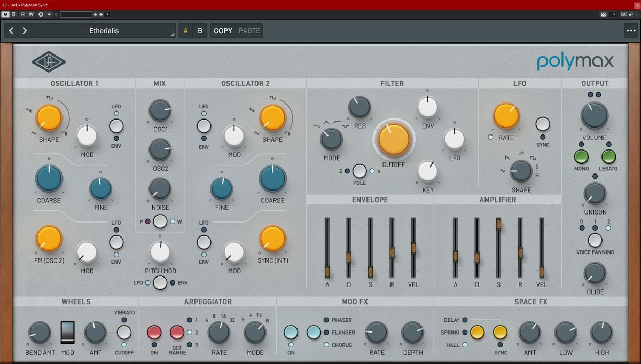Click the next preset arrow
The height and width of the screenshot is (364, 641).
25,31
